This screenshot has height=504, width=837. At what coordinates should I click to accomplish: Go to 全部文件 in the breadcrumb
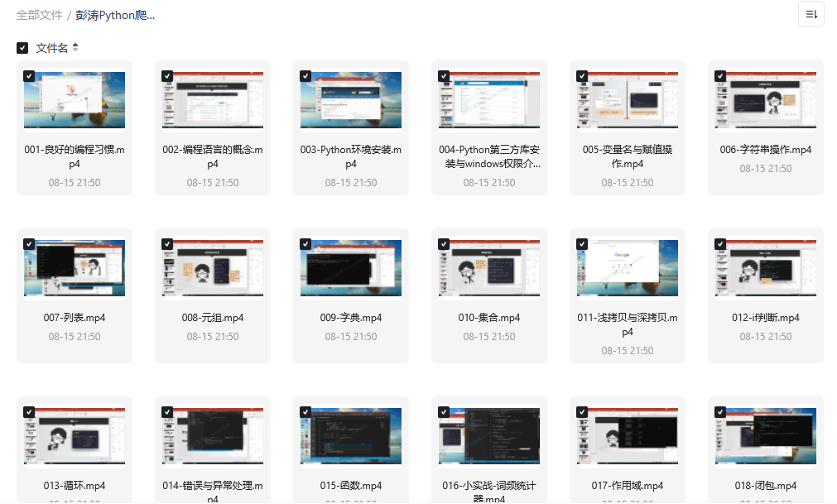(39, 15)
